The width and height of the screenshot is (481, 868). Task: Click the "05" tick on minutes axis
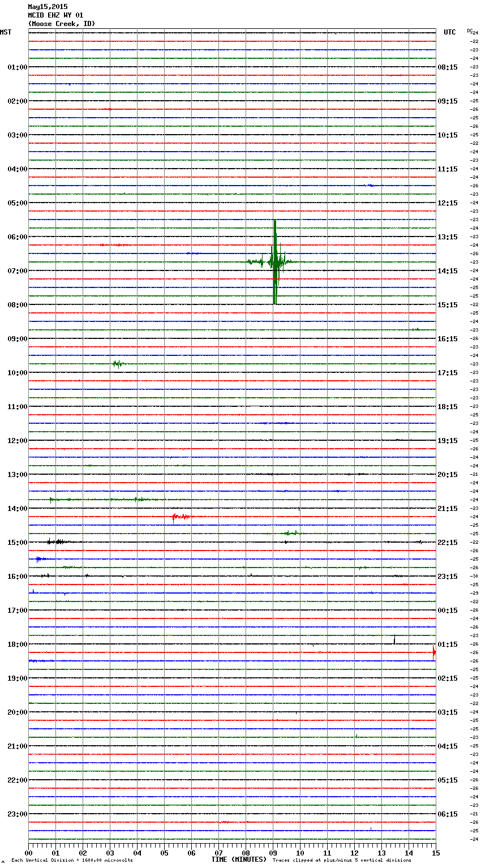(164, 853)
